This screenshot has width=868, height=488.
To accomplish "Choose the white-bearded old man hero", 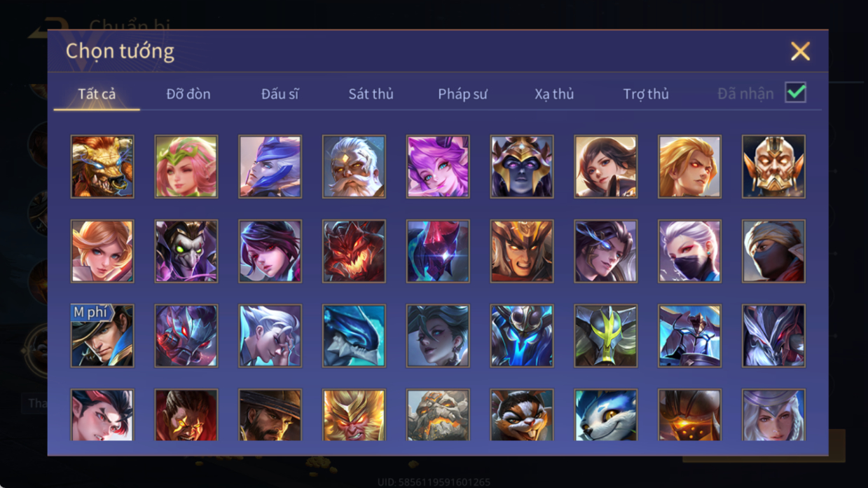I will click(x=354, y=167).
